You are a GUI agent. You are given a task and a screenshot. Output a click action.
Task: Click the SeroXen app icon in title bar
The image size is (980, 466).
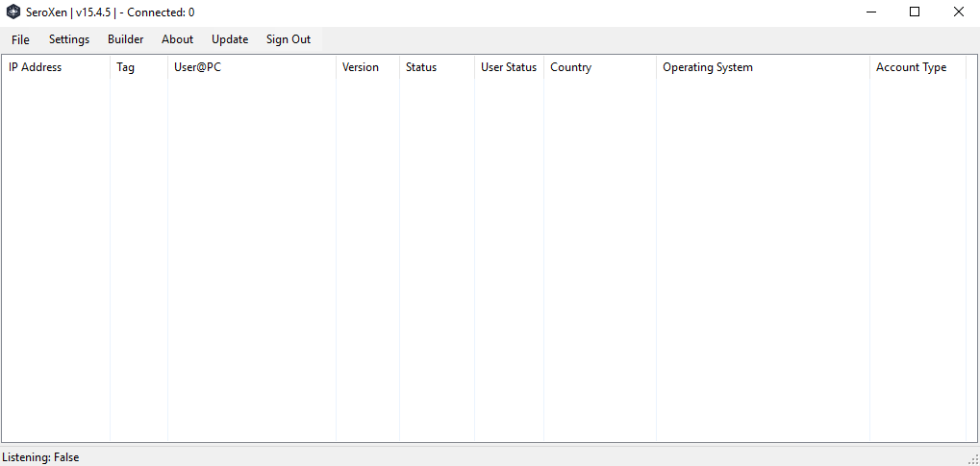[x=13, y=12]
